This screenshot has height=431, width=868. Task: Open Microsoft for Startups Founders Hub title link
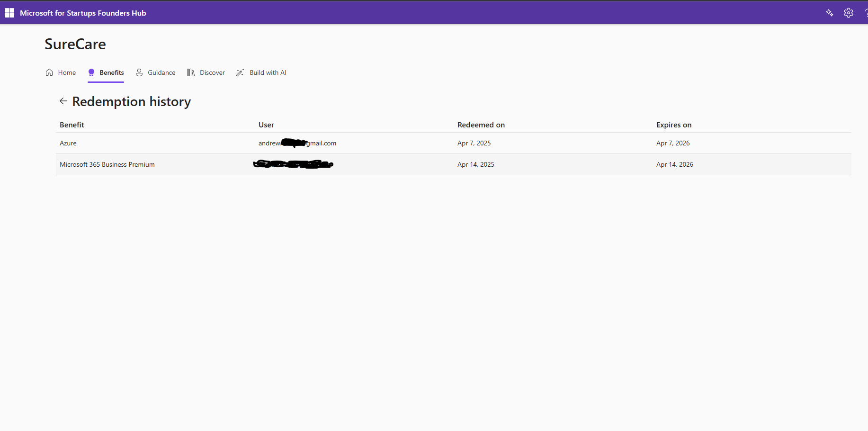tap(83, 13)
